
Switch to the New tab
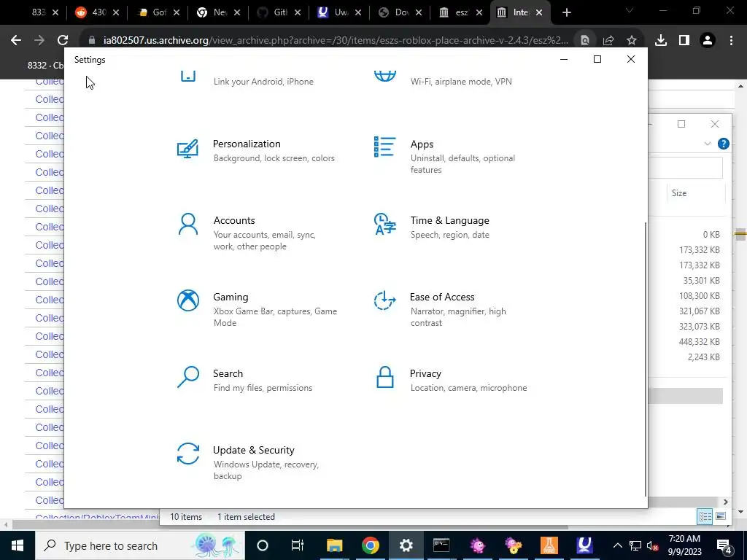pos(219,12)
